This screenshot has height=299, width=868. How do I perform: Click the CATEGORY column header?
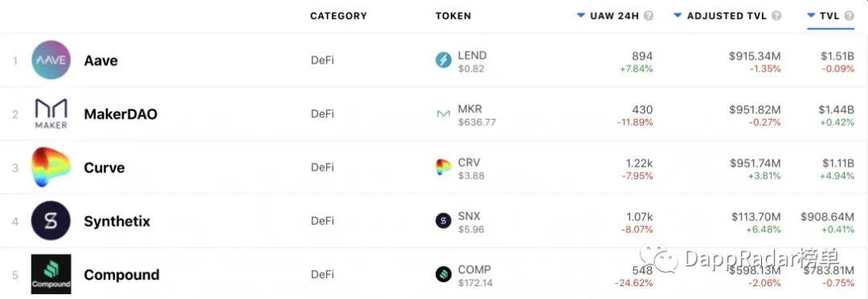(338, 16)
